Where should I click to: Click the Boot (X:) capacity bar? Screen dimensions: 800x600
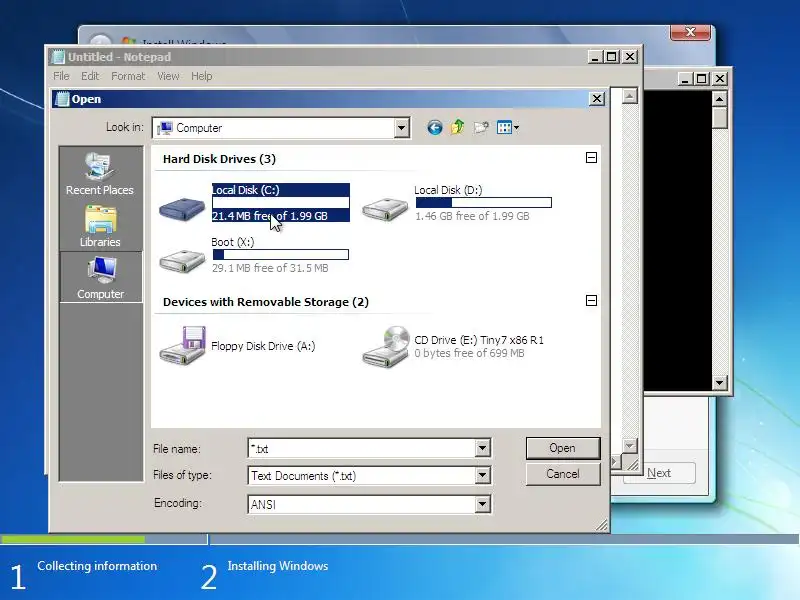[x=281, y=255]
